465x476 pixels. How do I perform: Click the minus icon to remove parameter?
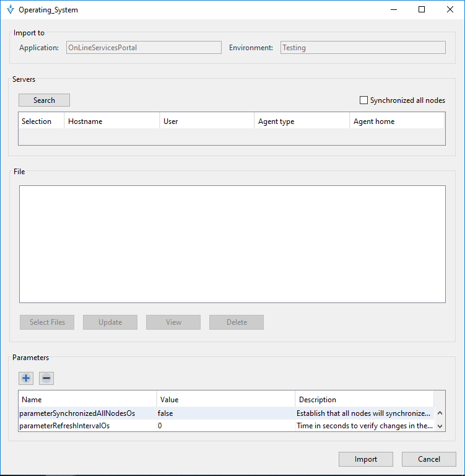pyautogui.click(x=46, y=378)
